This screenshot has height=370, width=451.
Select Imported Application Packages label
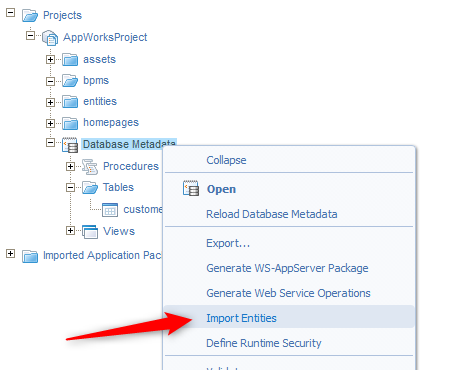(102, 255)
